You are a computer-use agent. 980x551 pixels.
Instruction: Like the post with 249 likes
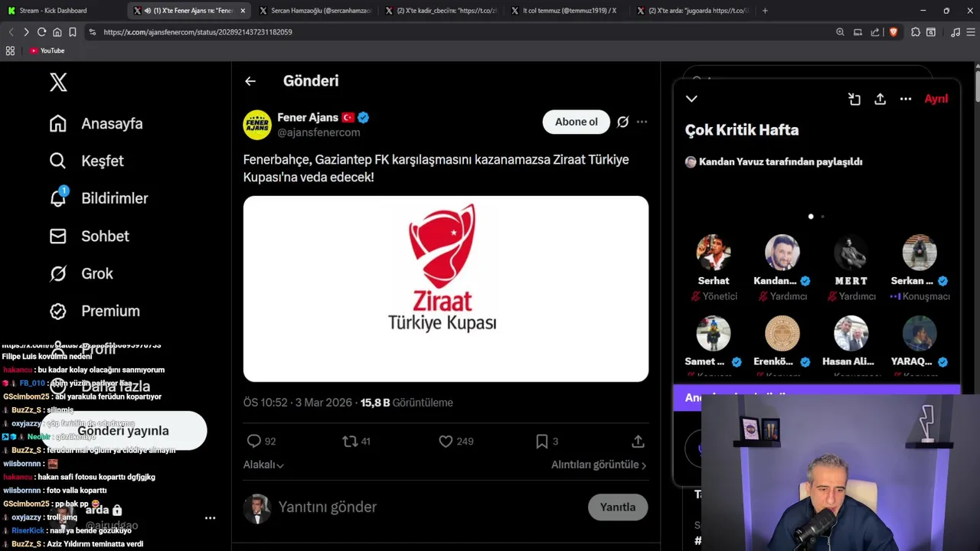(x=446, y=442)
